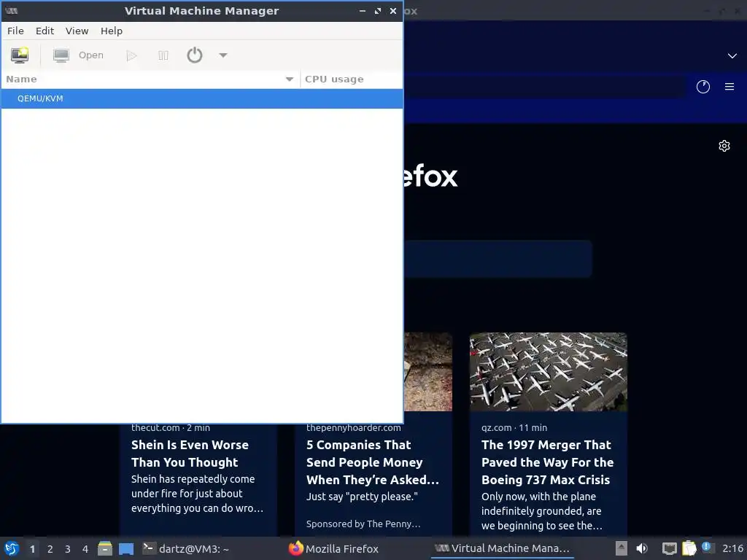Switch to workspace 1
Viewport: 747px width, 560px height.
[x=32, y=549]
